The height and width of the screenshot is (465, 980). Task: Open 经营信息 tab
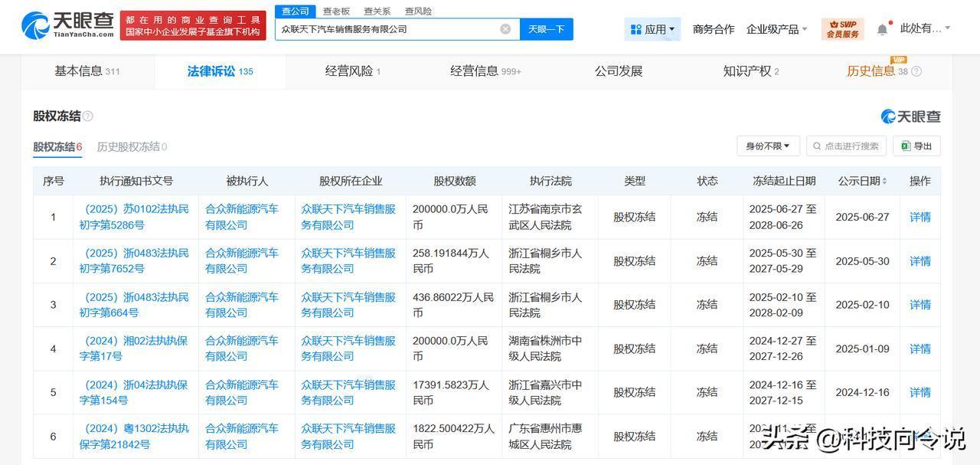point(485,71)
